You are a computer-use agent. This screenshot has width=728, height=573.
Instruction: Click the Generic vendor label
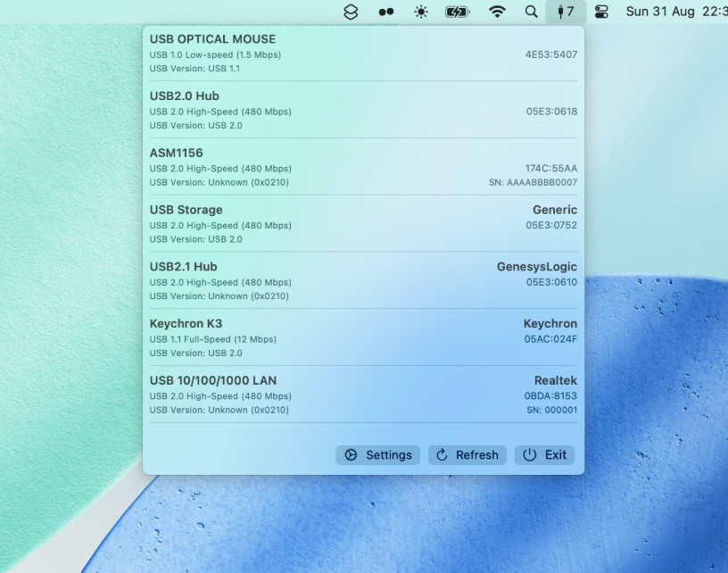(x=555, y=210)
